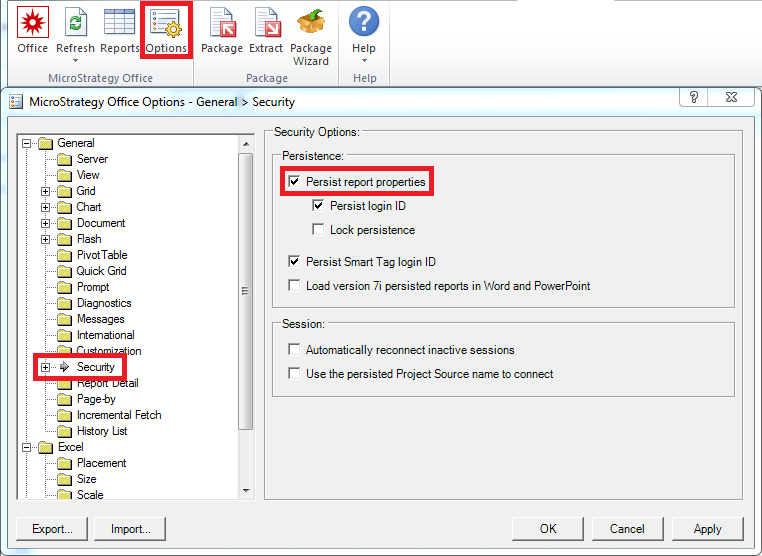
Task: Expand the Security tree node
Action: pos(46,367)
